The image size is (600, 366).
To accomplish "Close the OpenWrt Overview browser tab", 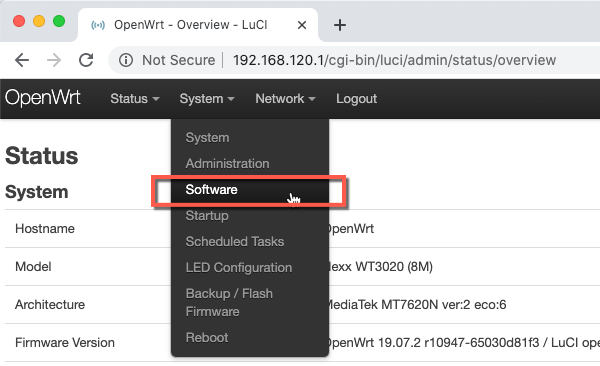I will pos(302,25).
